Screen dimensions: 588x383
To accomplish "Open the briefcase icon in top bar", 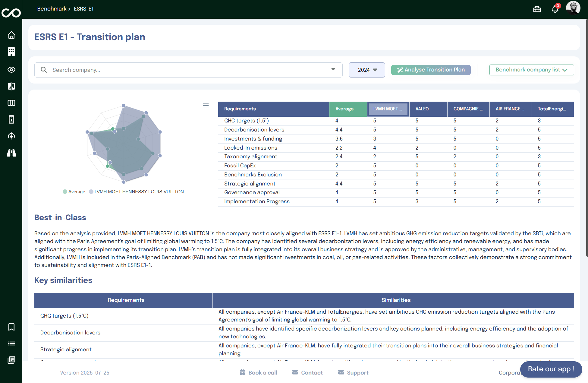I will point(537,9).
